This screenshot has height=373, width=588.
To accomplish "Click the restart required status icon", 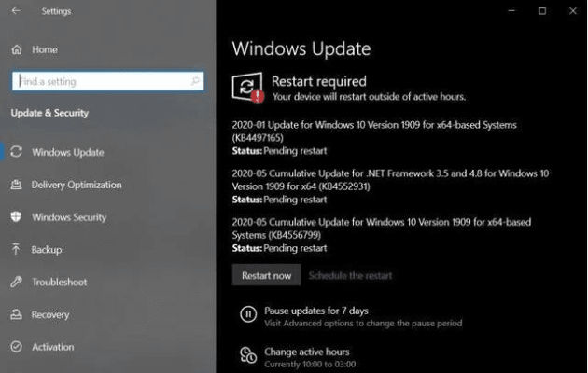I will click(247, 88).
